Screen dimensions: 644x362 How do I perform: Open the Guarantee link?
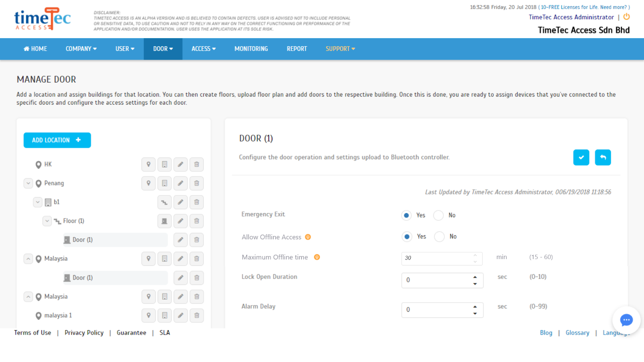pos(132,333)
